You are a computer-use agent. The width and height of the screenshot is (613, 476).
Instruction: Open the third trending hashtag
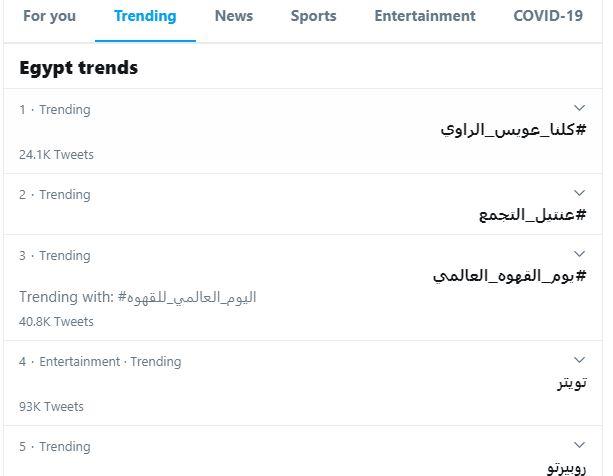[x=509, y=276]
